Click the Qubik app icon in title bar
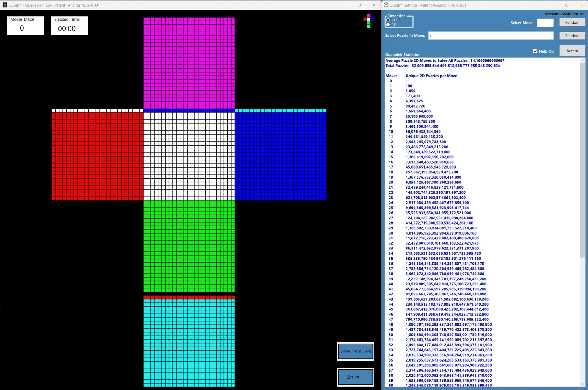This screenshot has width=588, height=390. coord(5,5)
